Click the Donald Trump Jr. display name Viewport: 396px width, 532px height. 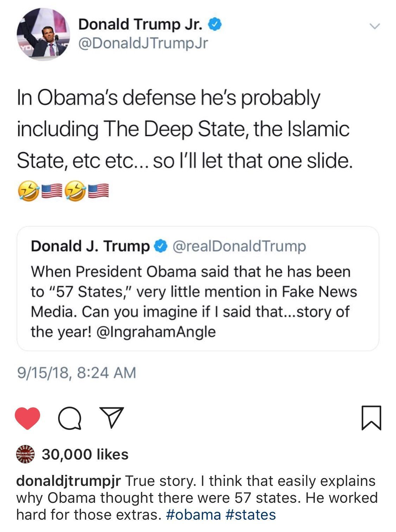pos(140,24)
